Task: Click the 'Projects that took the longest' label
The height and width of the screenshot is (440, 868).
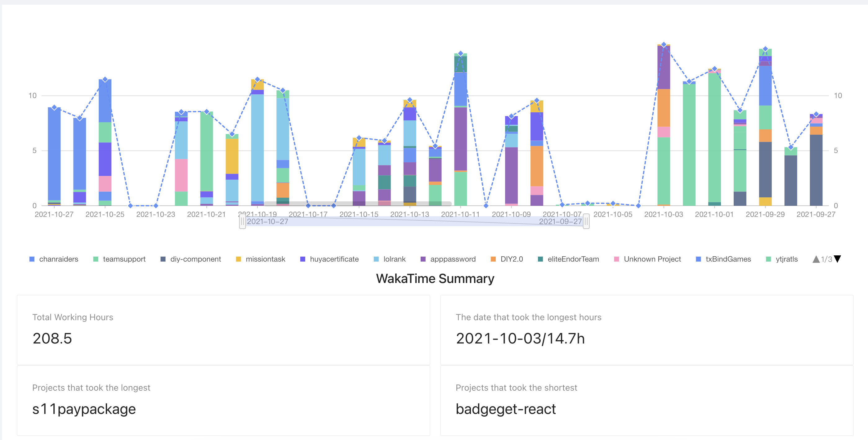Action: 91,388
